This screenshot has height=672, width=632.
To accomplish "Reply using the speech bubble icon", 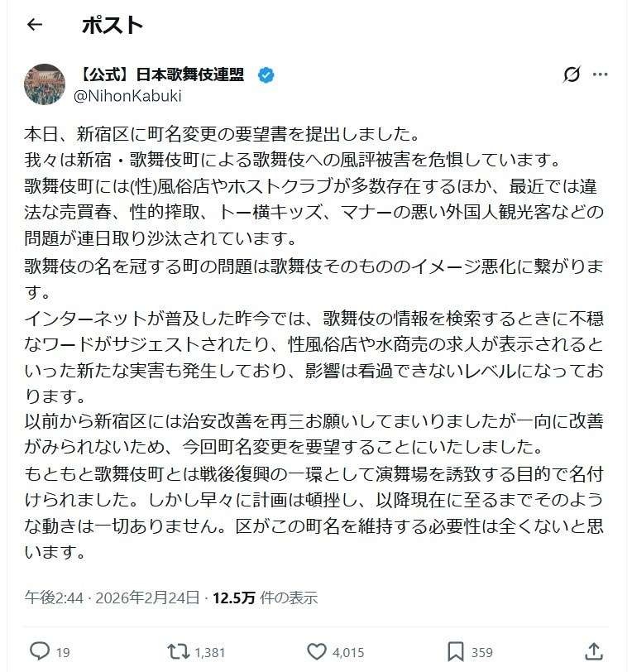I will coord(39,651).
